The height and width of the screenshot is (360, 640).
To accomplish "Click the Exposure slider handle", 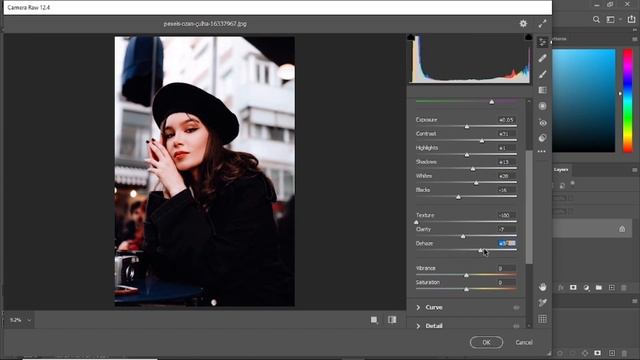I will 467,127.
